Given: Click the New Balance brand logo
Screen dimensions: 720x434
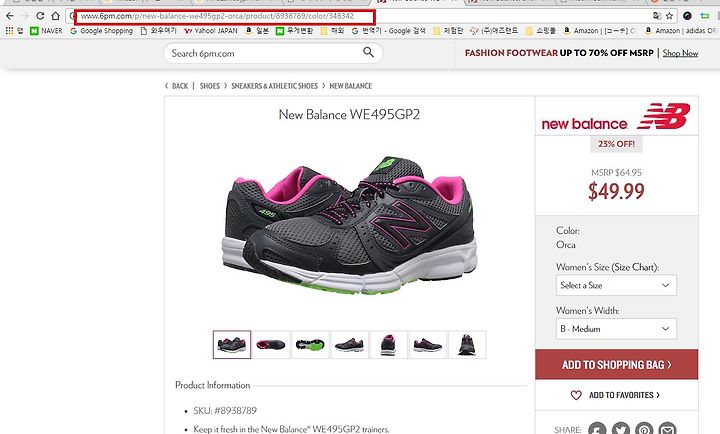Looking at the screenshot, I should [x=616, y=117].
